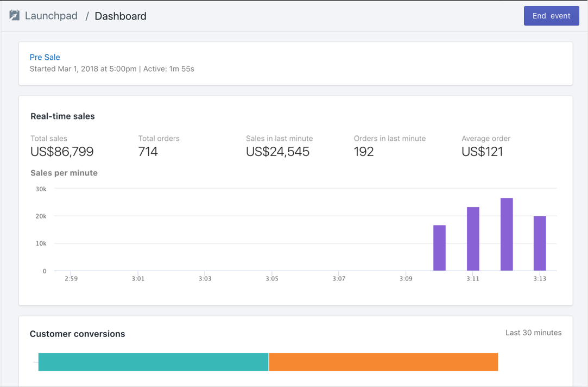Click the orange conversion bar segment
The width and height of the screenshot is (588, 387).
click(383, 362)
